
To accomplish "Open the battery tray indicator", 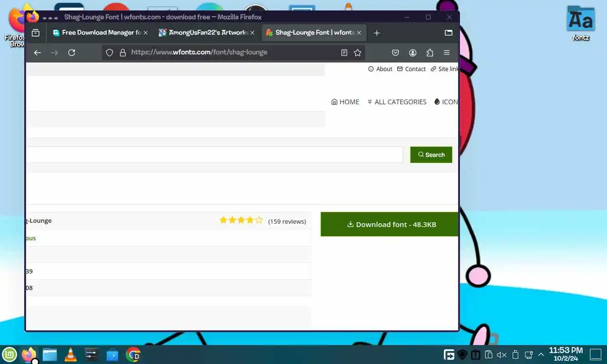I will 515,355.
